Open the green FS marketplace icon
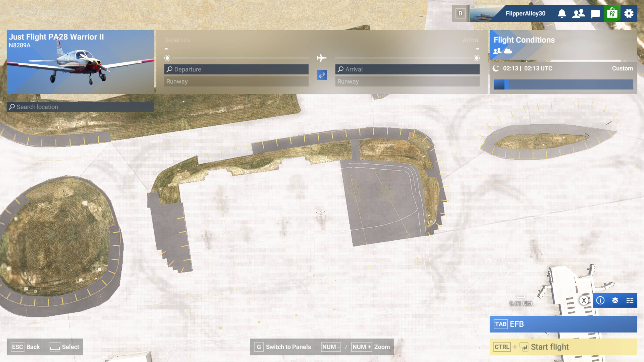 pyautogui.click(x=612, y=13)
